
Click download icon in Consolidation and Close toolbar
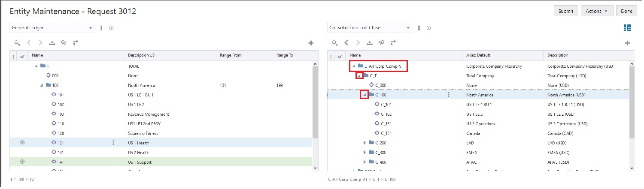tap(370, 43)
